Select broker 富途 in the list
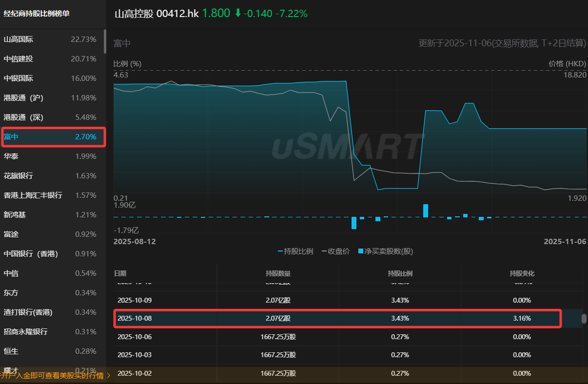The width and height of the screenshot is (588, 384). [53, 234]
